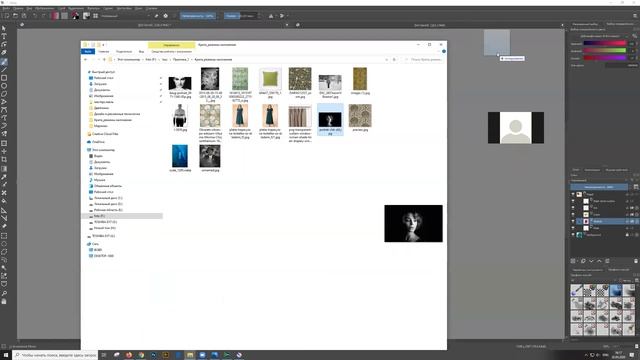Screen dimensions: 640x360
Task: Open layer properties button
Action: tap(607, 261)
